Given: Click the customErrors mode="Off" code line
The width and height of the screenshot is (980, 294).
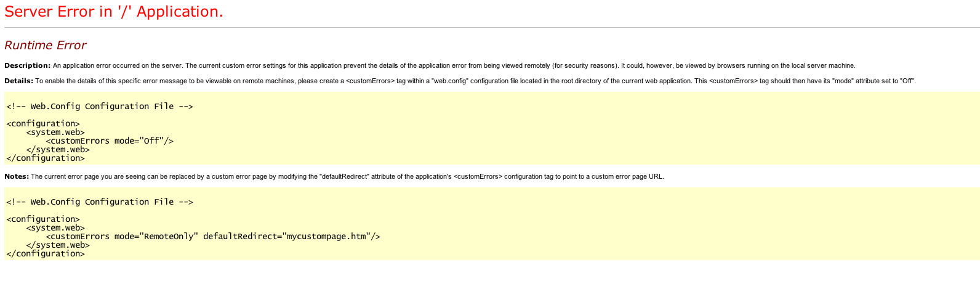Looking at the screenshot, I should point(110,141).
